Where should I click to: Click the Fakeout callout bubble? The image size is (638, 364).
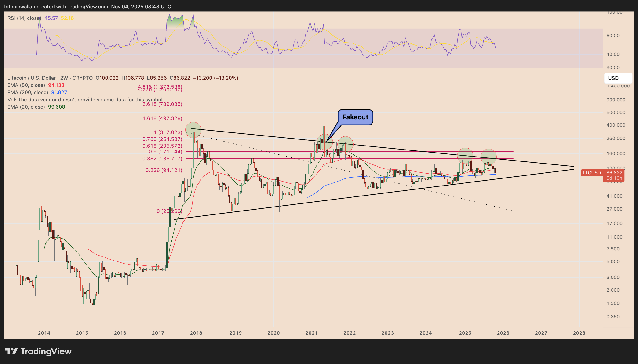click(355, 117)
